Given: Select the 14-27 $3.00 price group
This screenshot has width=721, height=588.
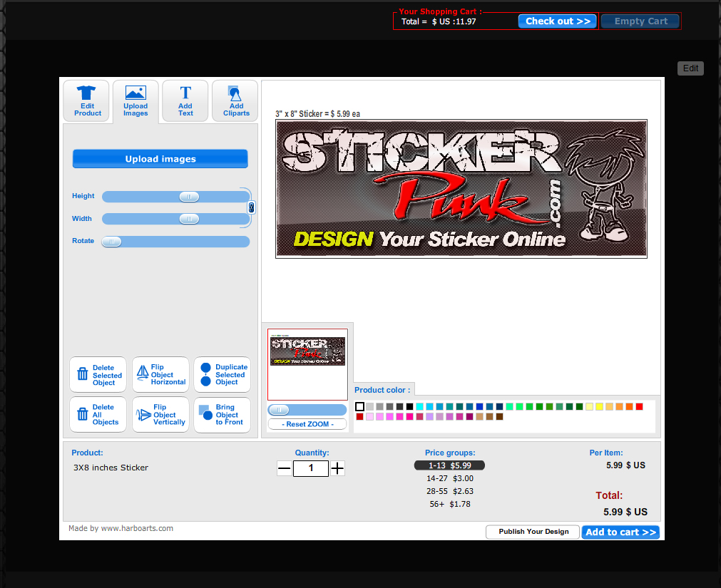Looking at the screenshot, I should (450, 478).
